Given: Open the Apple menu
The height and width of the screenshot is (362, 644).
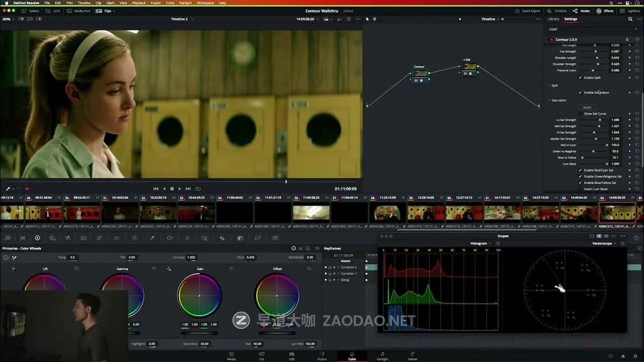Looking at the screenshot, I should 7,3.
